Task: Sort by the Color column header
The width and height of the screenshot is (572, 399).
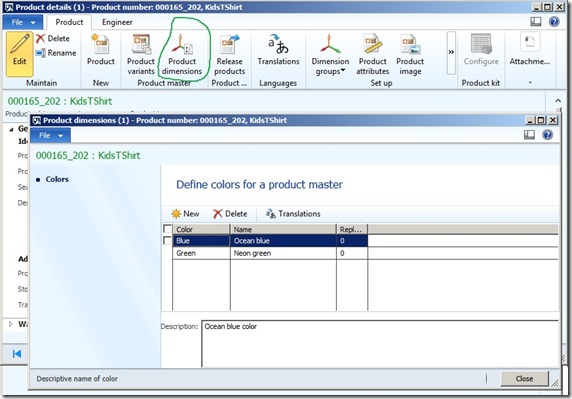Action: (201, 229)
